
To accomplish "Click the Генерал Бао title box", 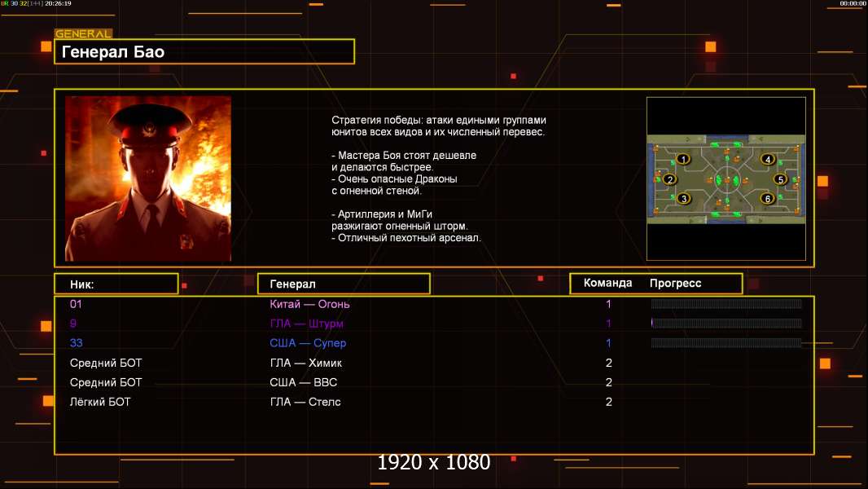I will tap(204, 51).
